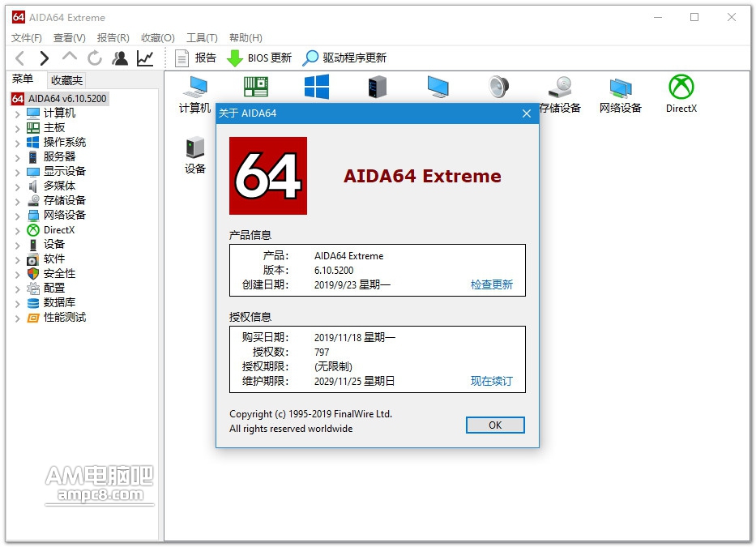
Task: Click the 购买日期 value 2019/11/18 星期一
Action: (x=355, y=338)
